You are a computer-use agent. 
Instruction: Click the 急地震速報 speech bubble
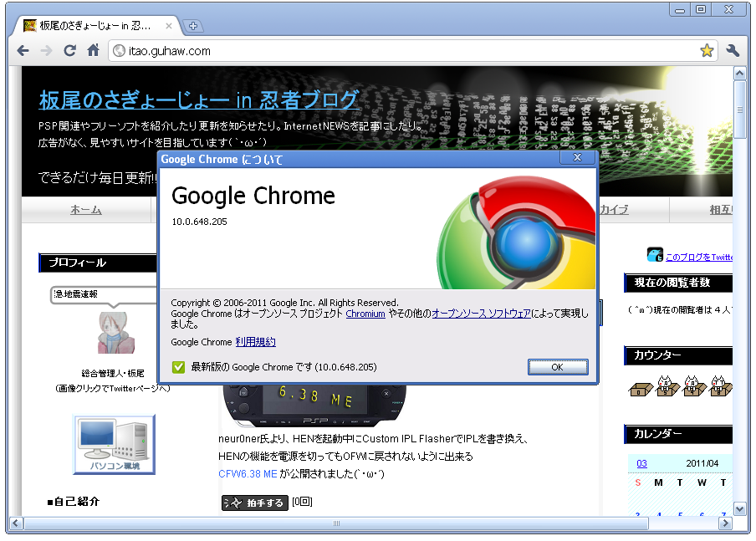[104, 295]
